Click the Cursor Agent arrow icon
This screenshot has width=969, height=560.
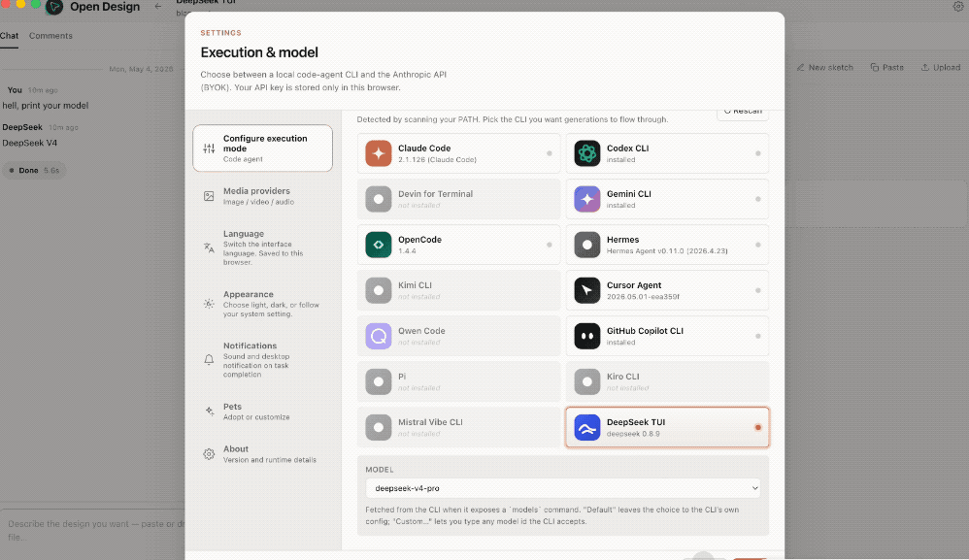pyautogui.click(x=587, y=290)
